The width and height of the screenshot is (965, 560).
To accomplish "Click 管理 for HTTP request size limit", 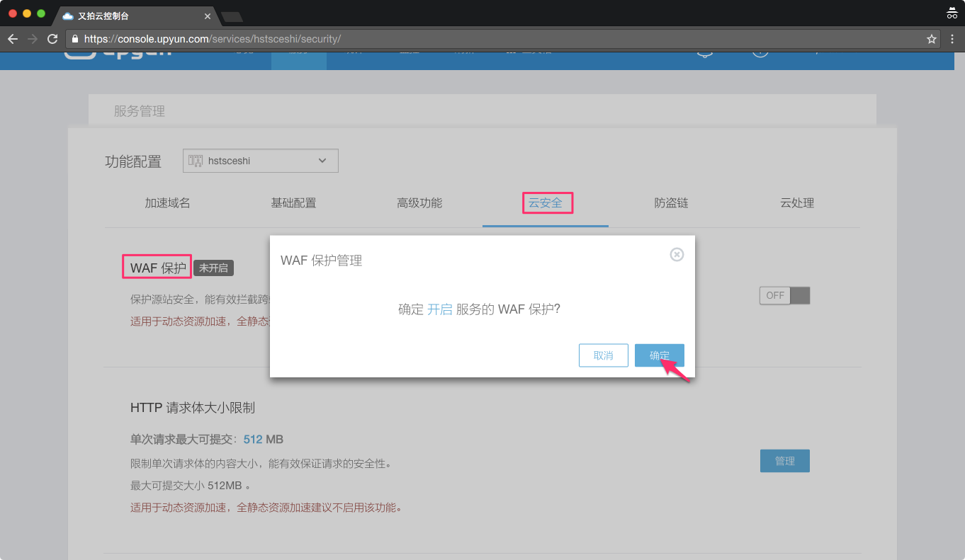I will [784, 461].
